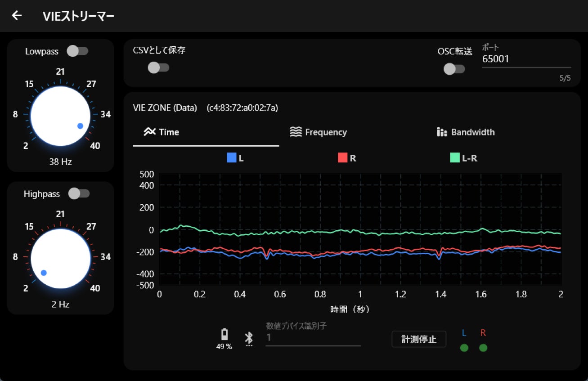
Task: Click the L channel green status indicator
Action: click(464, 348)
